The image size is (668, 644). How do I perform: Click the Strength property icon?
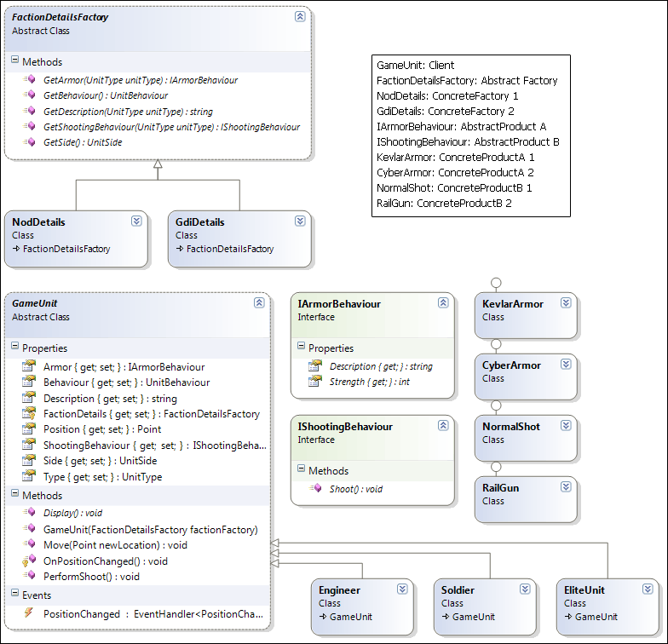[315, 381]
